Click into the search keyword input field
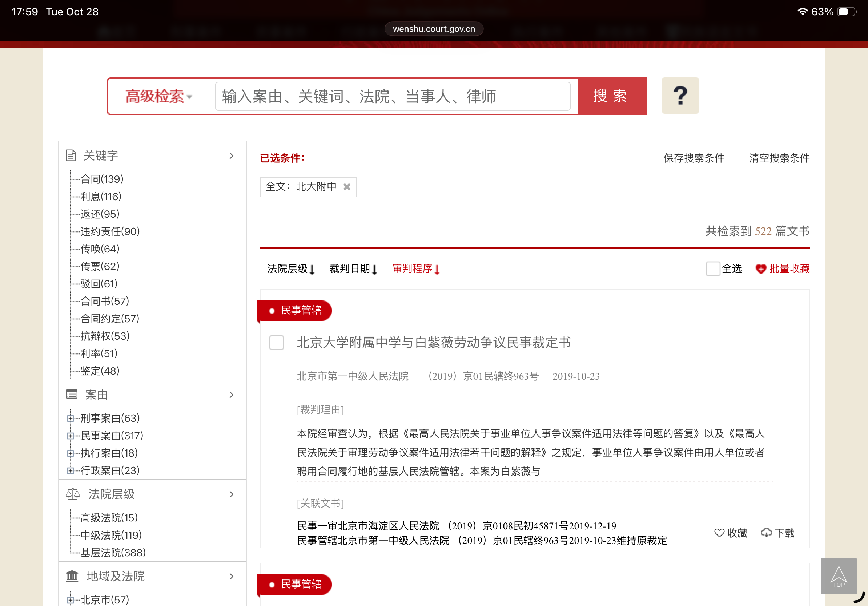Image resolution: width=868 pixels, height=606 pixels. 393,96
